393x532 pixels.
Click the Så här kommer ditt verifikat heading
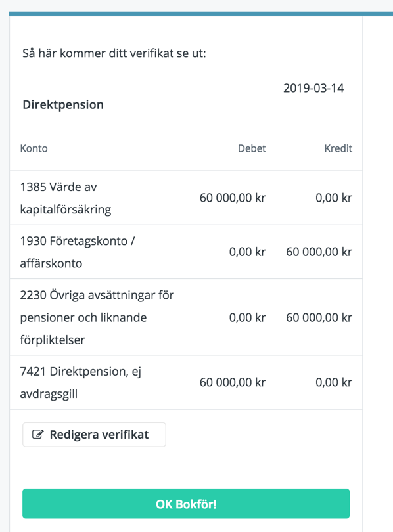tap(114, 53)
